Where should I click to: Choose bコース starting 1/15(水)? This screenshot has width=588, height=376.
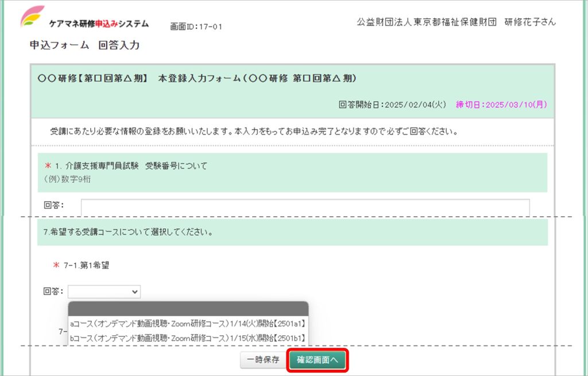(188, 338)
